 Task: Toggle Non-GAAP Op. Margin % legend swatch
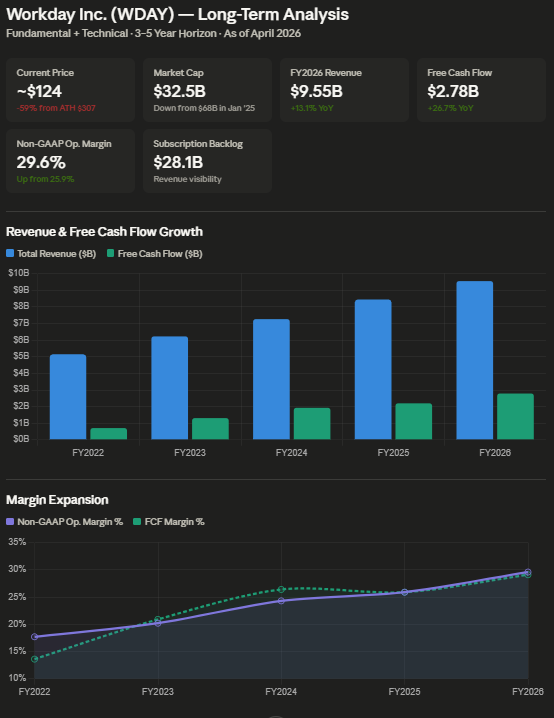10,522
